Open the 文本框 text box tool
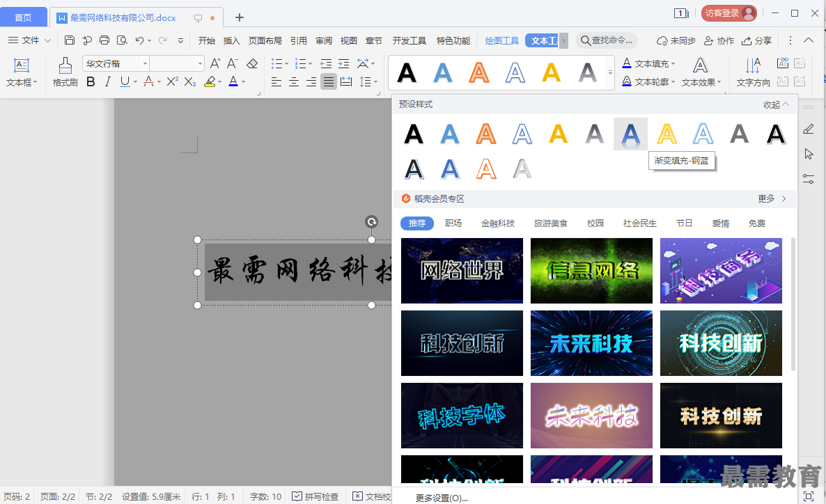This screenshot has height=504, width=826. [21, 72]
